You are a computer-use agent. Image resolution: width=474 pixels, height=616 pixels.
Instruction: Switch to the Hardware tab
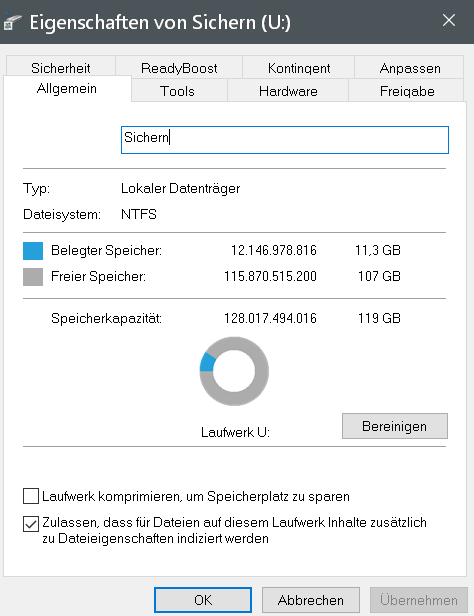pos(288,91)
